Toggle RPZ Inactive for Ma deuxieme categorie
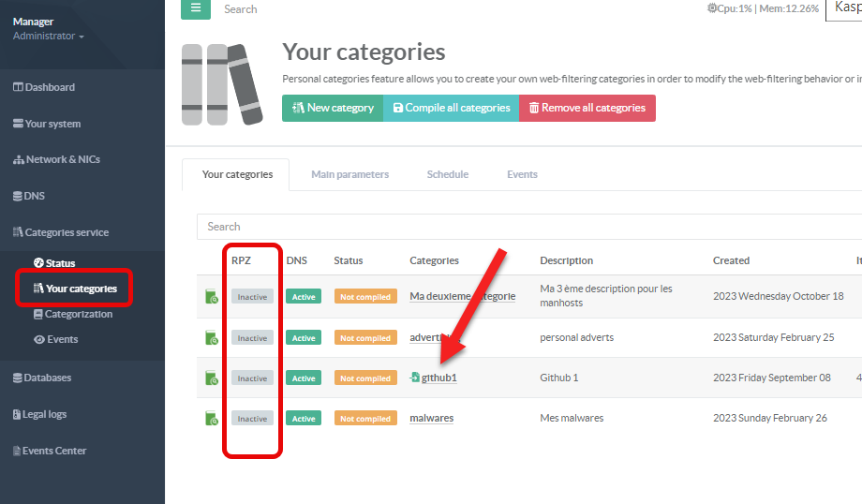 point(252,297)
